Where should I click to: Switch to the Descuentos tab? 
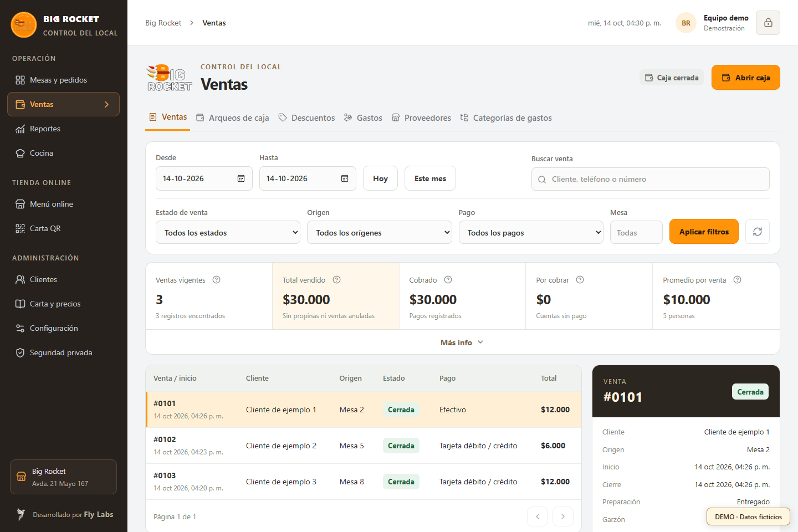click(306, 117)
